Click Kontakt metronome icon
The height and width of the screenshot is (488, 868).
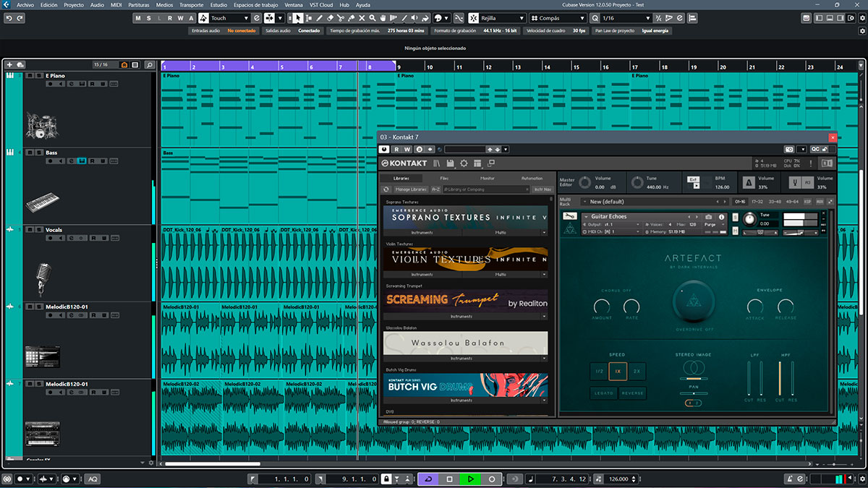click(748, 183)
